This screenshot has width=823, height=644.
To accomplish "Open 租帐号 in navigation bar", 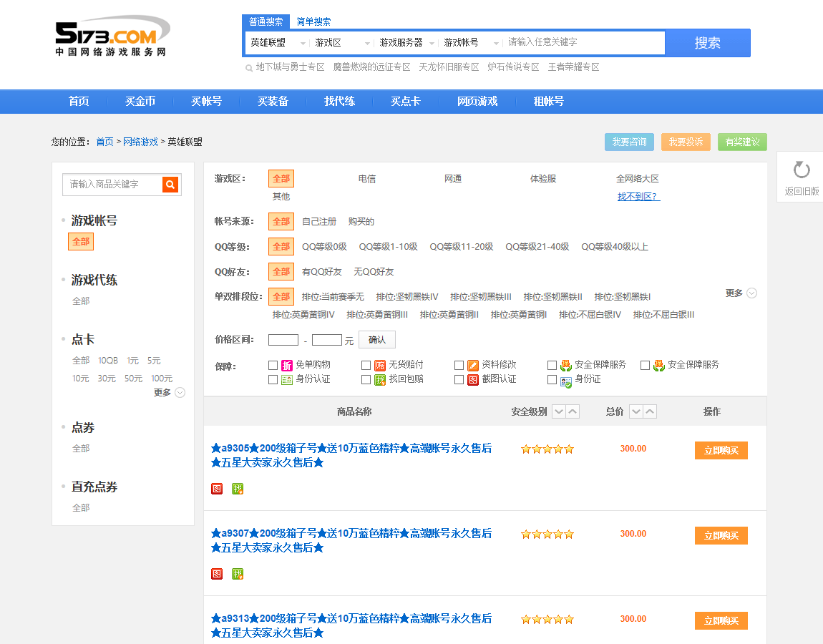I will [548, 102].
